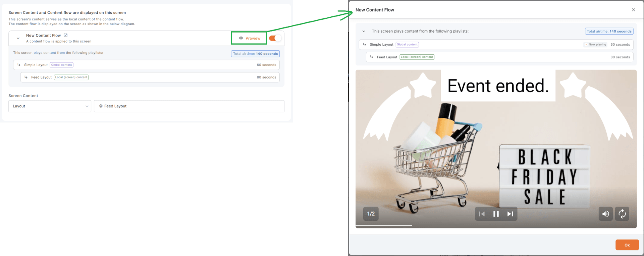Select Simple Layout row in the dialog
Image resolution: width=644 pixels, height=256 pixels.
coord(496,44)
